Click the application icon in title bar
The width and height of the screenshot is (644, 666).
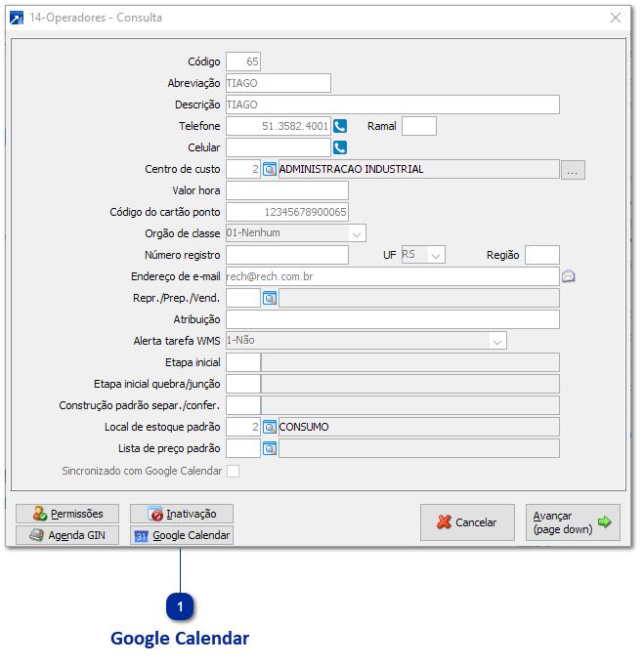(17, 19)
